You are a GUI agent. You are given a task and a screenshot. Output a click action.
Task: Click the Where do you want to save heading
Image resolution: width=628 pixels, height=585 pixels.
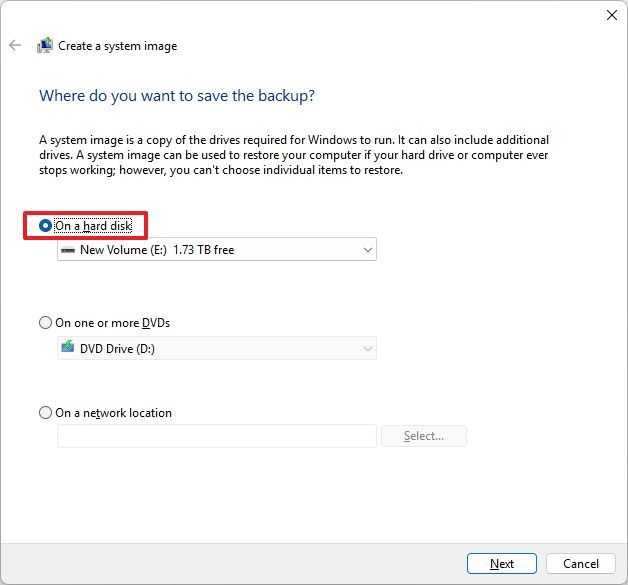(177, 96)
